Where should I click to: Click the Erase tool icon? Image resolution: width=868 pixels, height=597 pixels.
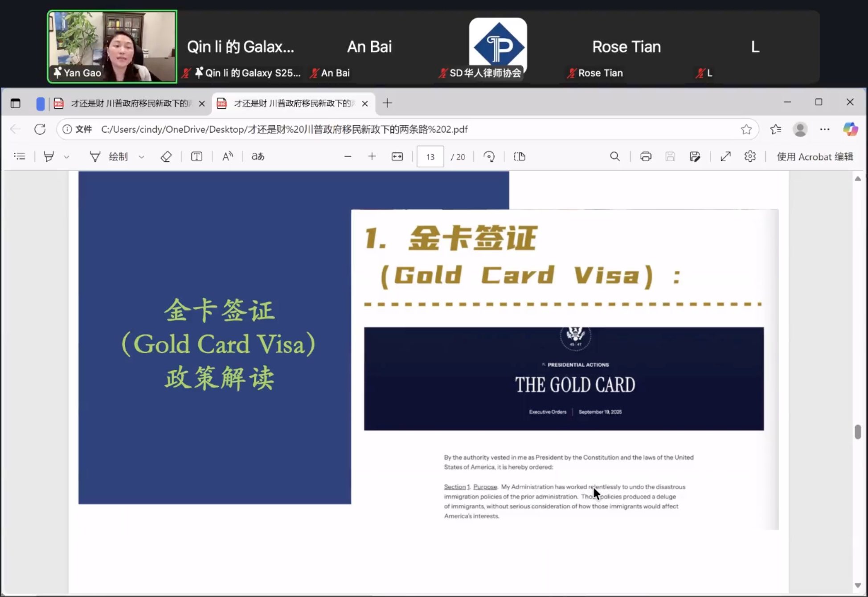(166, 156)
